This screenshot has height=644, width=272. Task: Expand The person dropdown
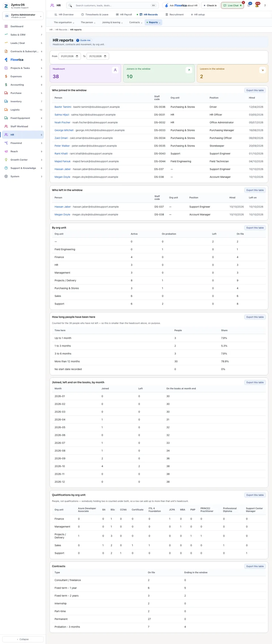88,22
